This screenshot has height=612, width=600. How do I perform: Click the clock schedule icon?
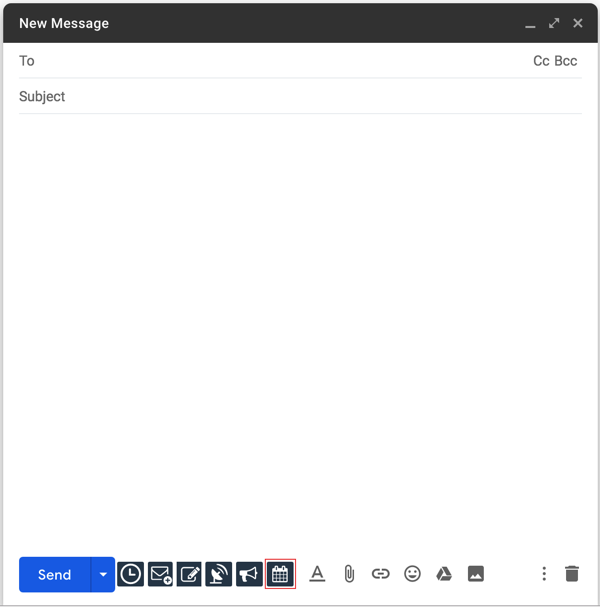[x=130, y=574]
